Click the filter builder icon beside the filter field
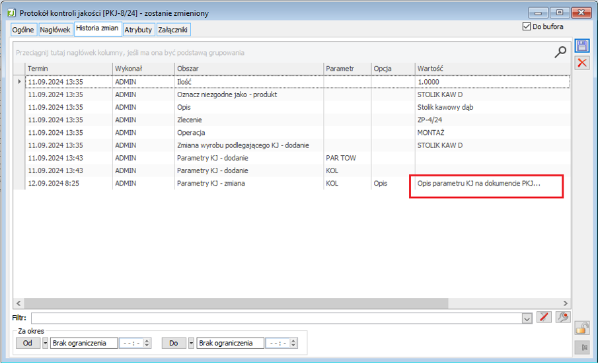Image resolution: width=598 pixels, height=364 pixels. 545,318
